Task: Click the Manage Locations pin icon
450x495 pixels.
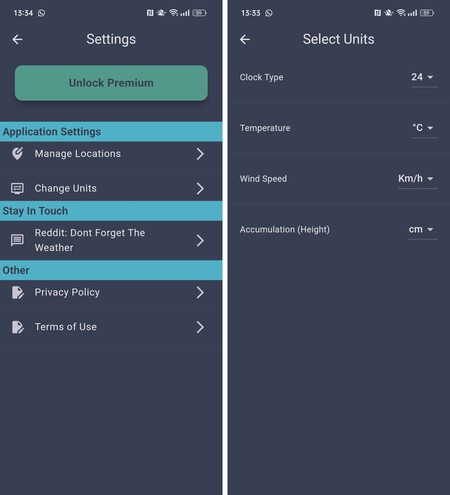Action: pos(17,154)
